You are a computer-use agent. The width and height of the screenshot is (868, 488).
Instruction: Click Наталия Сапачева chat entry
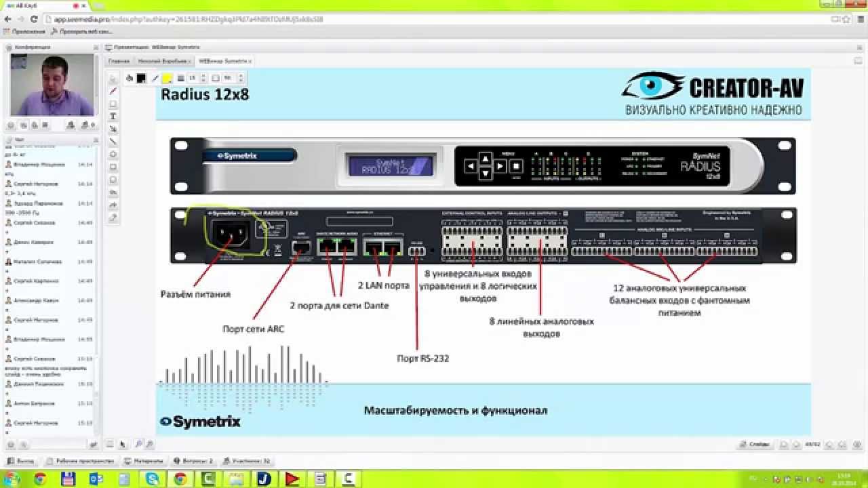point(49,261)
